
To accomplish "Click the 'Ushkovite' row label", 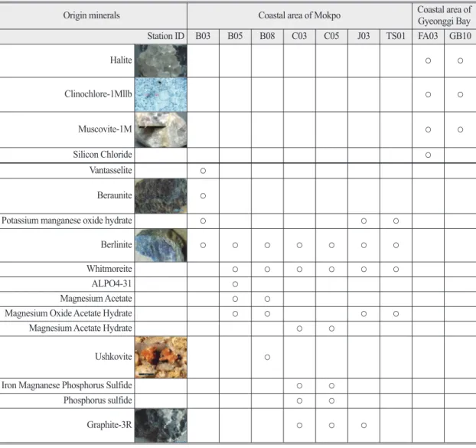I will click(113, 357).
